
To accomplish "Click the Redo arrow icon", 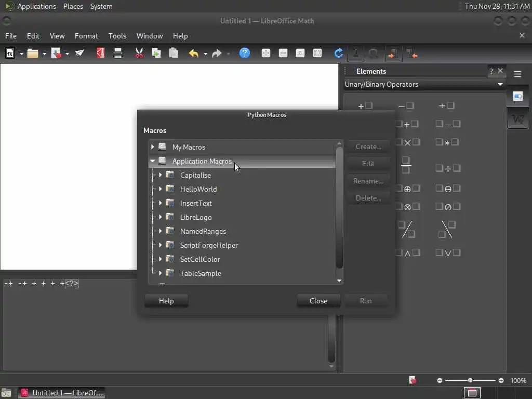I will (217, 54).
